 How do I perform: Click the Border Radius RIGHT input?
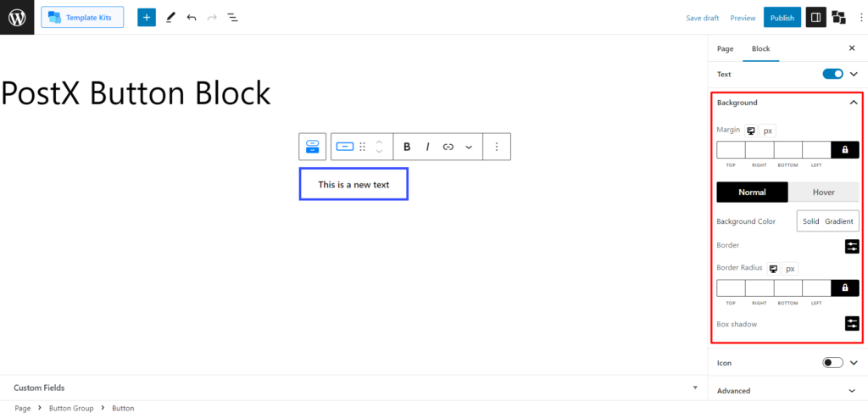click(759, 287)
